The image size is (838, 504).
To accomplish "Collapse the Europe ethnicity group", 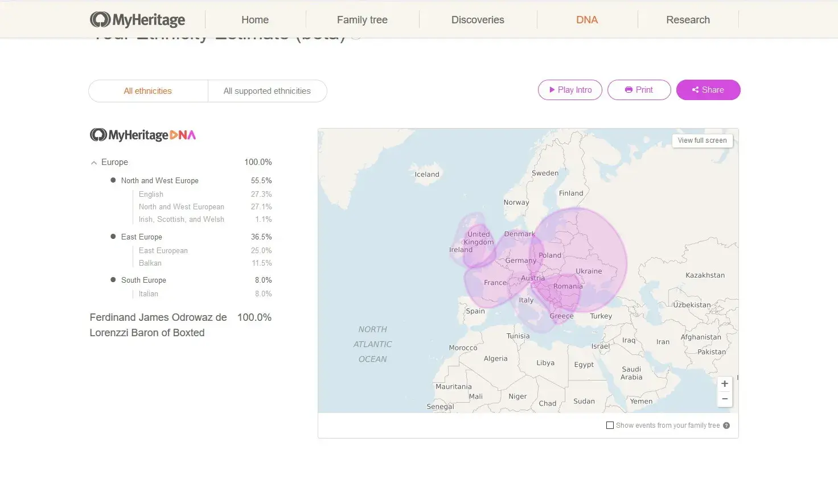I will point(94,163).
